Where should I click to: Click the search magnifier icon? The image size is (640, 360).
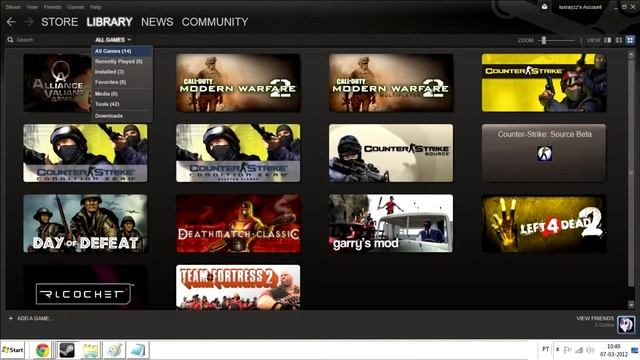click(x=10, y=40)
